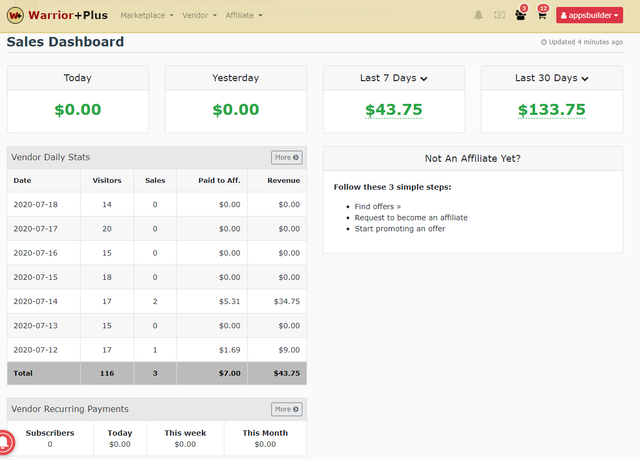Click More in Vendor Daily Stats
Image resolution: width=640 pixels, height=460 pixels.
tap(286, 157)
